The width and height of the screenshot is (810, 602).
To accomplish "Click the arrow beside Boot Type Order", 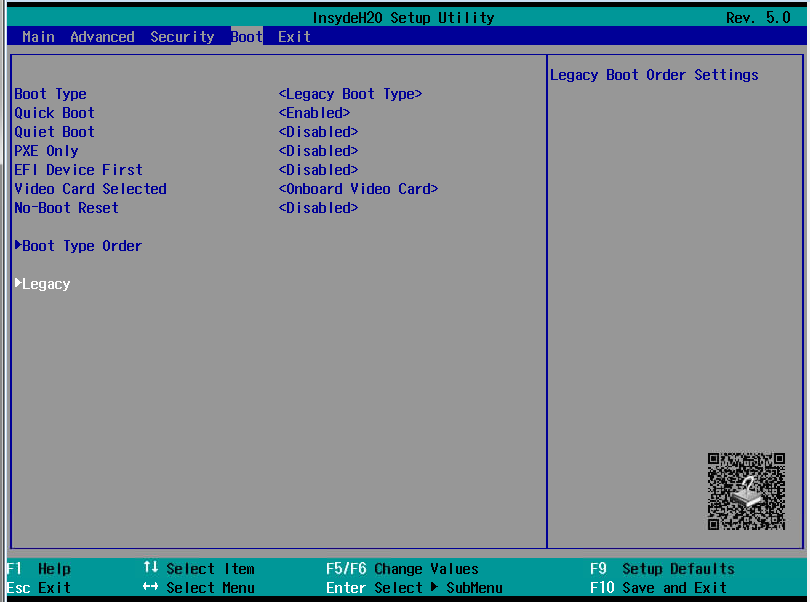I will pos(18,245).
